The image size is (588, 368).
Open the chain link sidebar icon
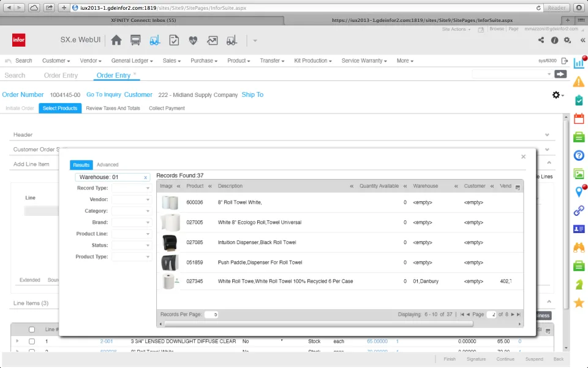tap(579, 210)
